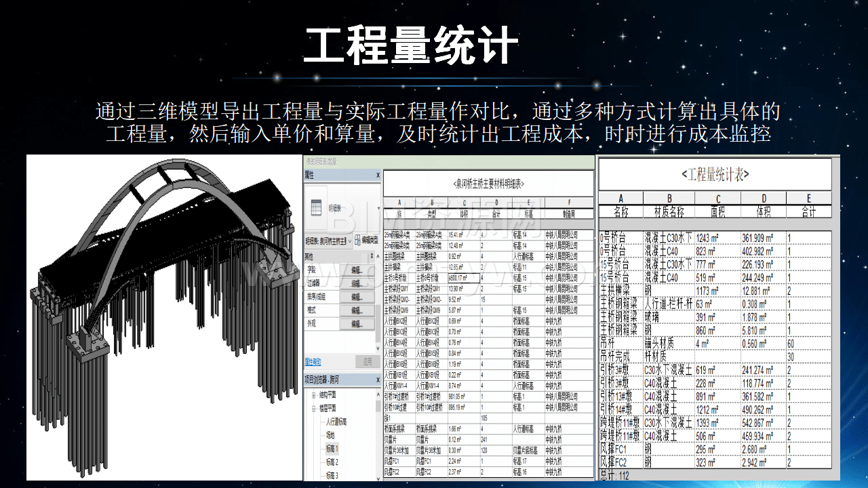Close the 属性 properties panel
Image resolution: width=868 pixels, height=488 pixels.
point(378,176)
